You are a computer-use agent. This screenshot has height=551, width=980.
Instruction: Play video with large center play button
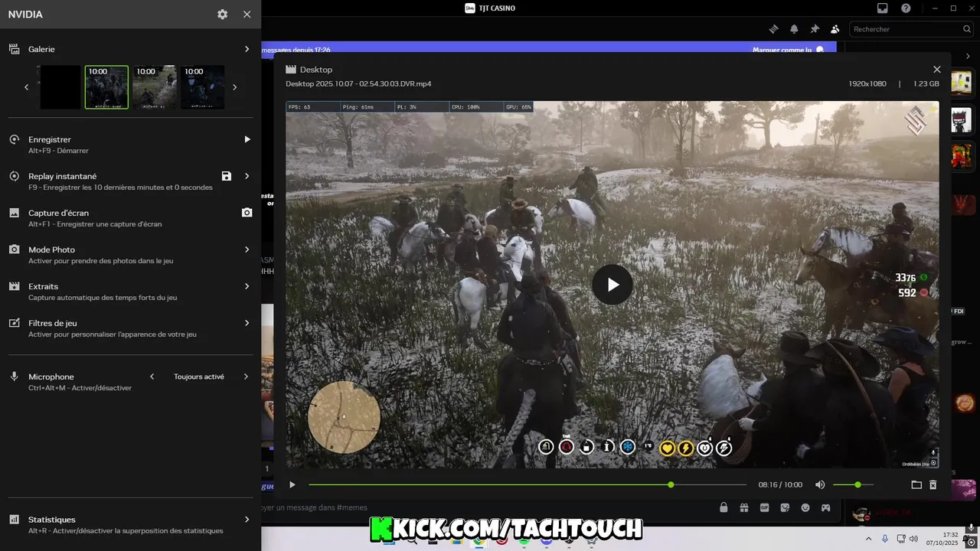612,285
